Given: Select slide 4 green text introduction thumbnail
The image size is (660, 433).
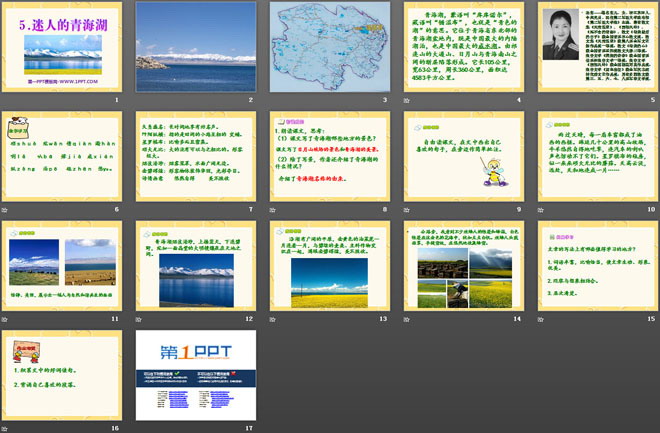Looking at the screenshot, I should [464, 47].
